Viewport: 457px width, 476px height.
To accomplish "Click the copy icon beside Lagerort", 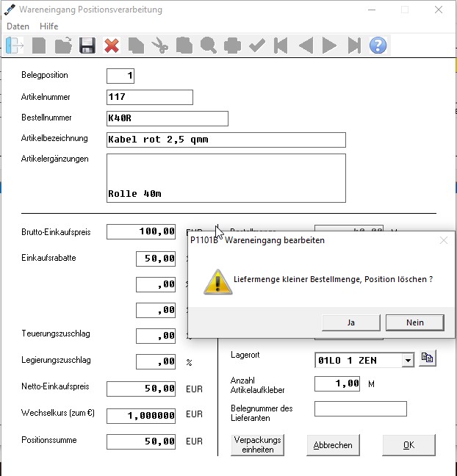I will tap(427, 358).
